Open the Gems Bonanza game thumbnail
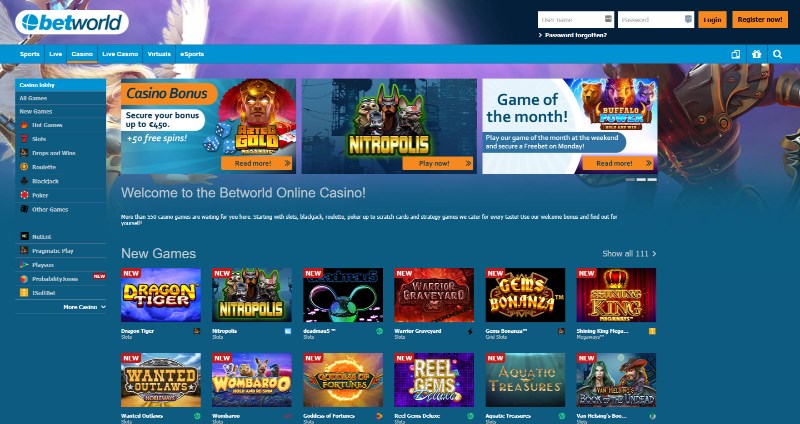Screen dimensions: 800x424 tap(525, 295)
